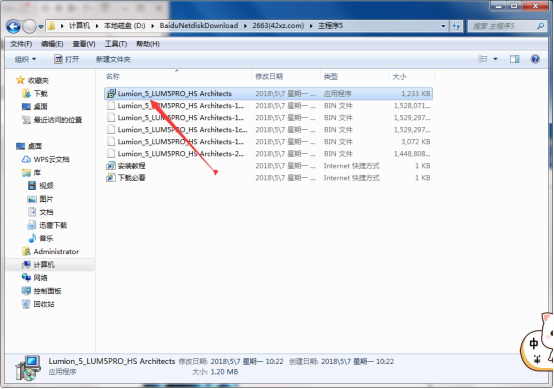
Task: Select the 桌面 root node in the tree
Action: 29,146
